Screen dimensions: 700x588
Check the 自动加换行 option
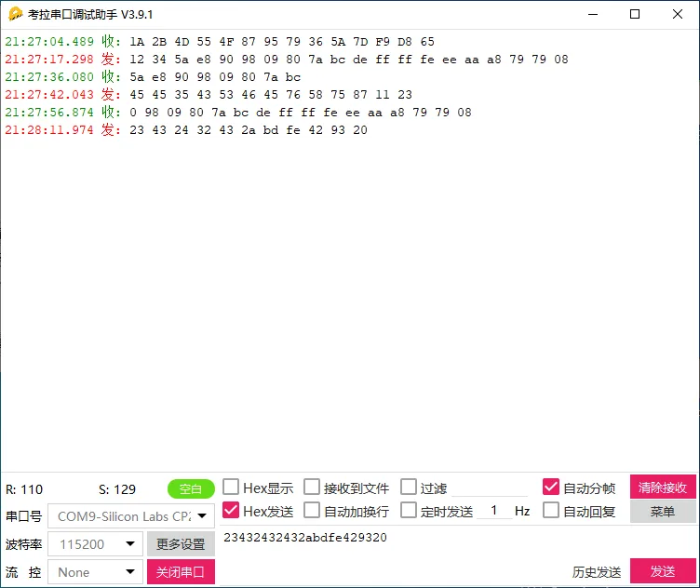click(312, 511)
